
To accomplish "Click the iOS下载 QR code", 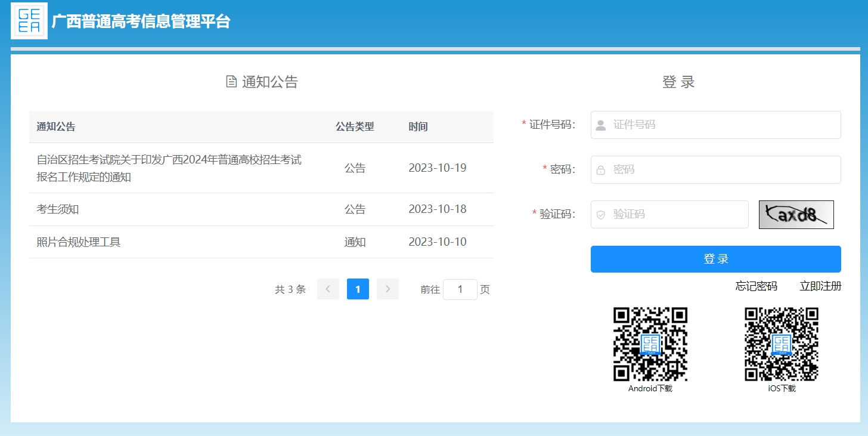I will pos(782,344).
